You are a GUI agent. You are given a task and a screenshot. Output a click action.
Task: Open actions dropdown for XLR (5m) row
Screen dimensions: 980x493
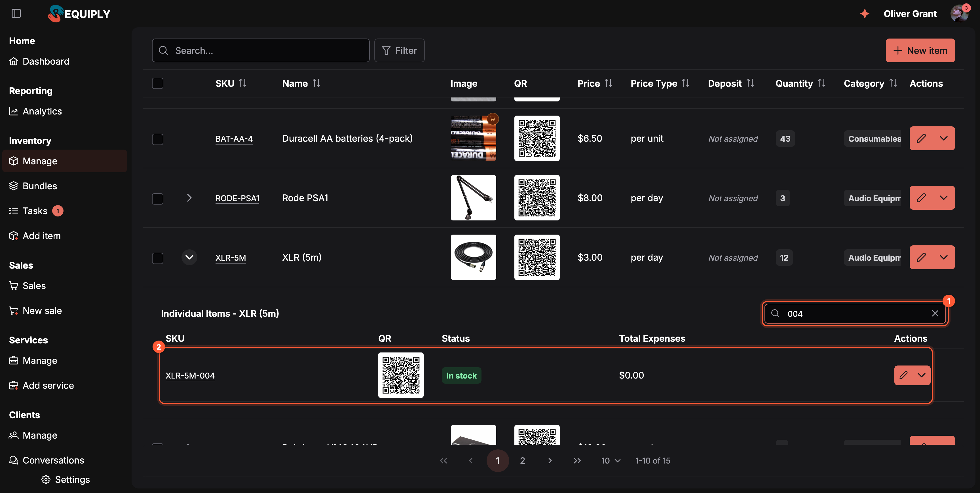943,257
